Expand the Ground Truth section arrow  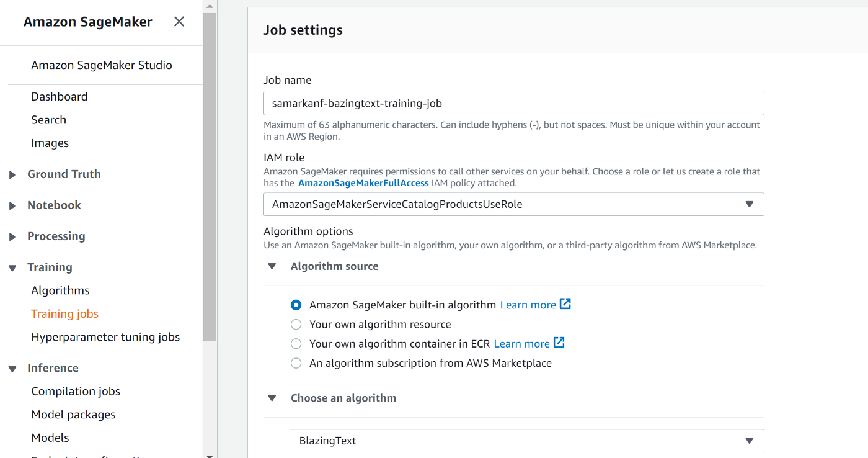[12, 175]
